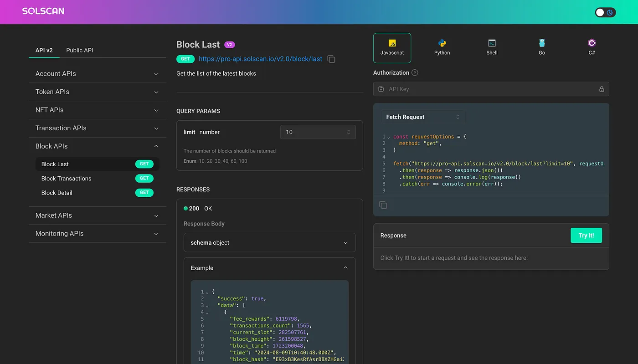Copy the code snippet with copy icon
638x364 pixels.
tap(383, 205)
